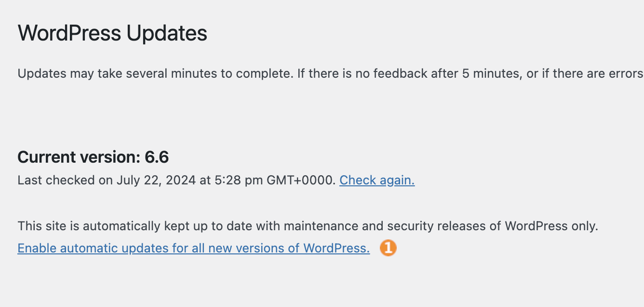Click the orange number 1 annotation badge

pos(388,248)
